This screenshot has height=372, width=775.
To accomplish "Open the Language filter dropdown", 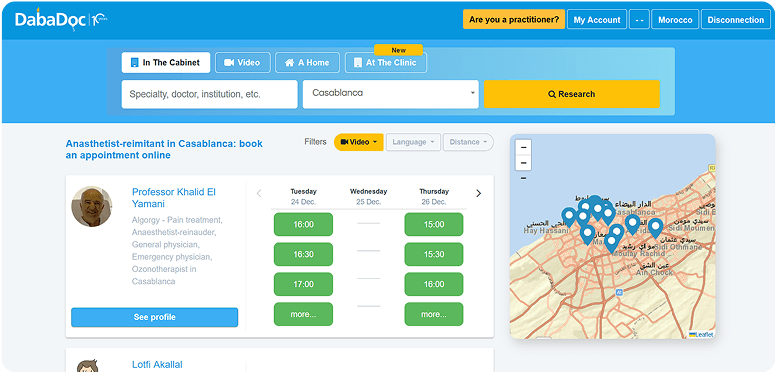I will 413,142.
